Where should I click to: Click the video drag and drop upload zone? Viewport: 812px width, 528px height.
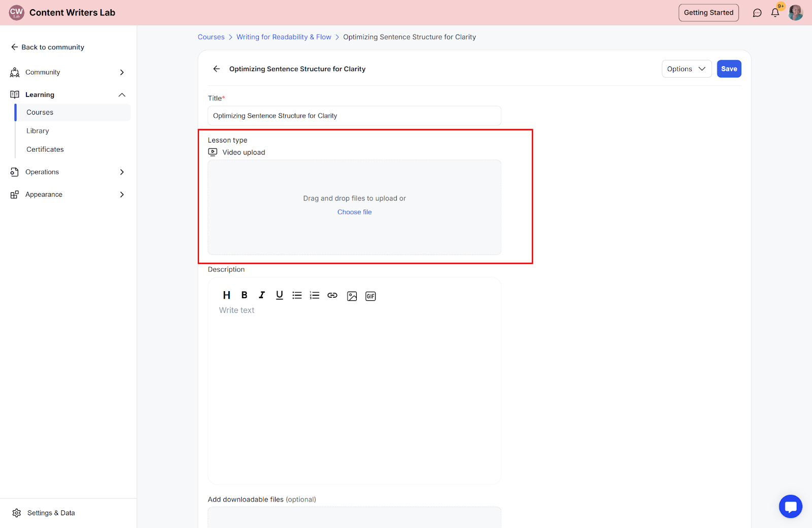pyautogui.click(x=354, y=207)
